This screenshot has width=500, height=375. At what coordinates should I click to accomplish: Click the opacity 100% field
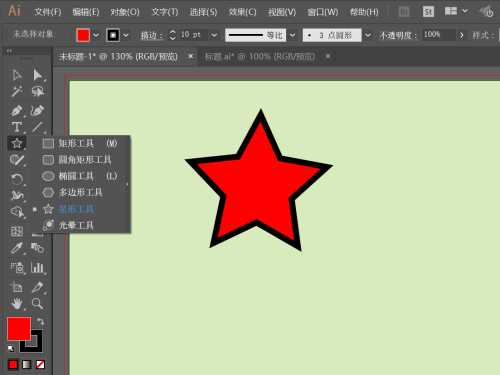[438, 35]
